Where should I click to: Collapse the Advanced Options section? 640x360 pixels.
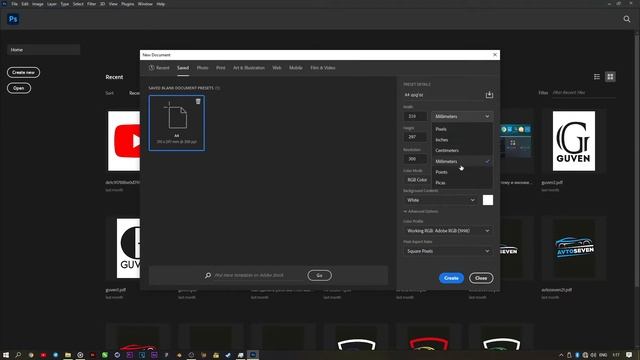pos(421,211)
